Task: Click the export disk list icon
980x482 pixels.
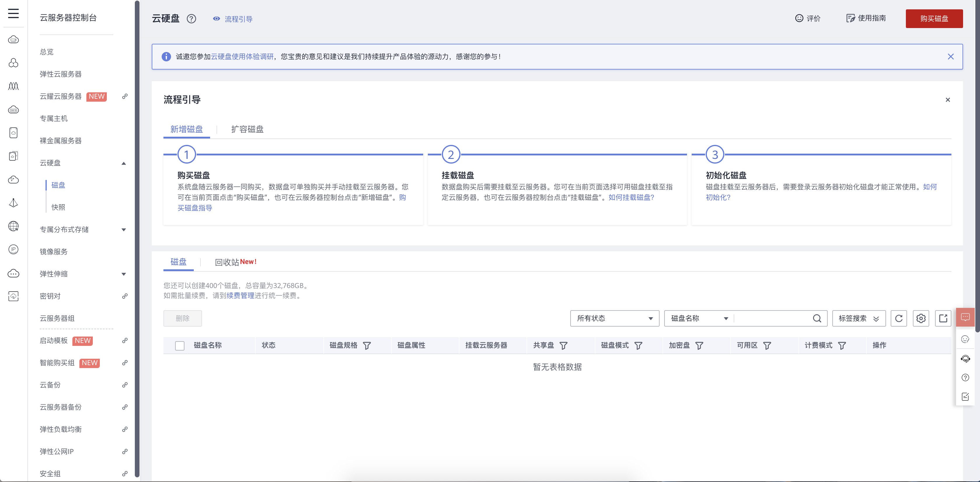Action: click(943, 318)
